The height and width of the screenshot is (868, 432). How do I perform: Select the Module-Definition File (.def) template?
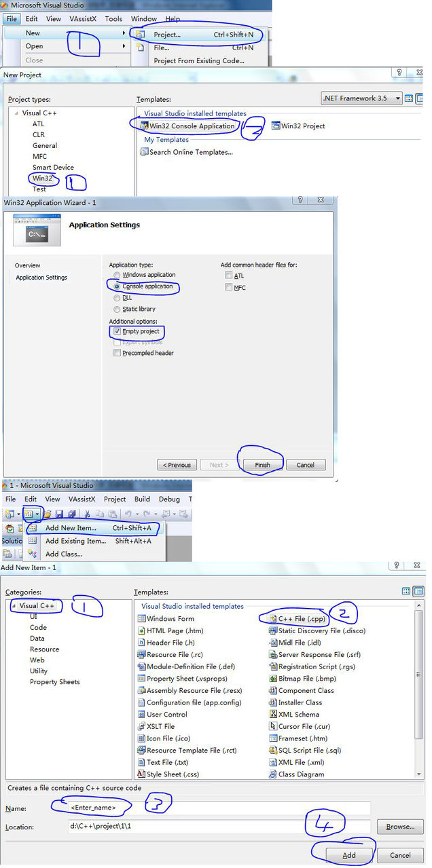[x=186, y=666]
